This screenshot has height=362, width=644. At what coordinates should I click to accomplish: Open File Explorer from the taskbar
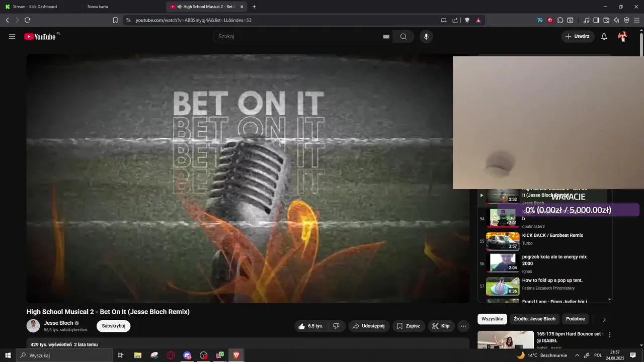click(x=138, y=355)
